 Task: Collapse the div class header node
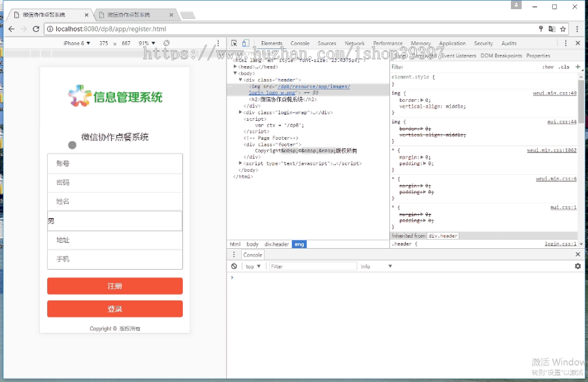click(240, 80)
